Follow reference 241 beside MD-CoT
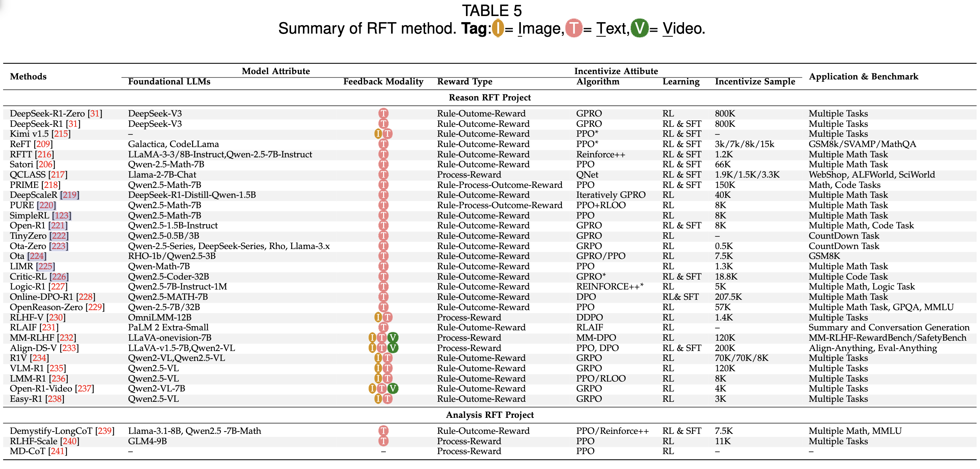Viewport: 980px width, 469px height. click(x=58, y=451)
